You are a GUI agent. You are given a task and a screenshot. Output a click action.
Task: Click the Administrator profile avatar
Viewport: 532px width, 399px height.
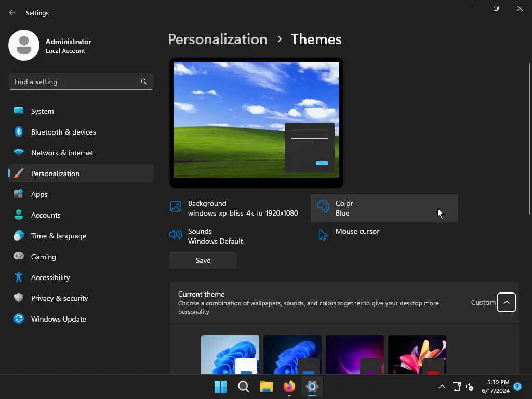click(24, 45)
